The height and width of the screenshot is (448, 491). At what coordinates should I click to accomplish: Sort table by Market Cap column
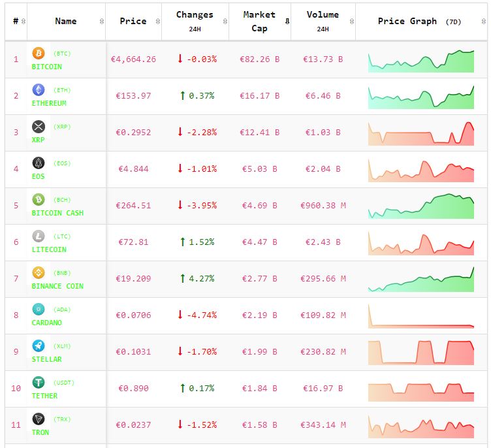click(x=259, y=22)
